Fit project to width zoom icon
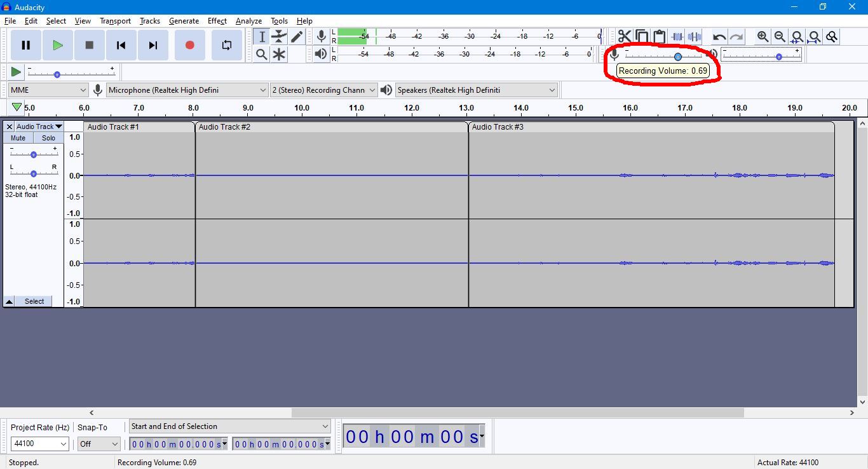The height and width of the screenshot is (469, 868). 814,37
